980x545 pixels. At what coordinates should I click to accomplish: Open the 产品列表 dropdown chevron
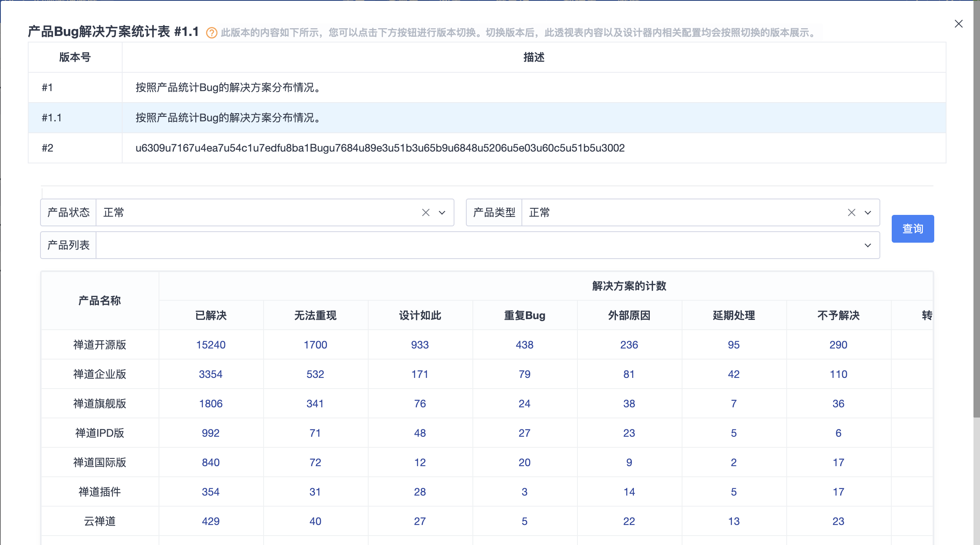point(868,245)
